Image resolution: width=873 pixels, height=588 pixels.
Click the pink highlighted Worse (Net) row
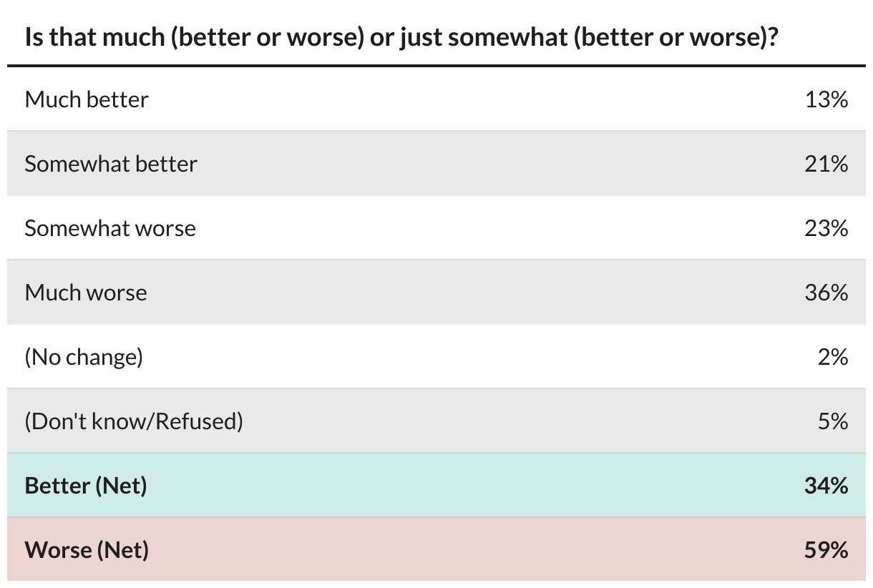point(436,549)
